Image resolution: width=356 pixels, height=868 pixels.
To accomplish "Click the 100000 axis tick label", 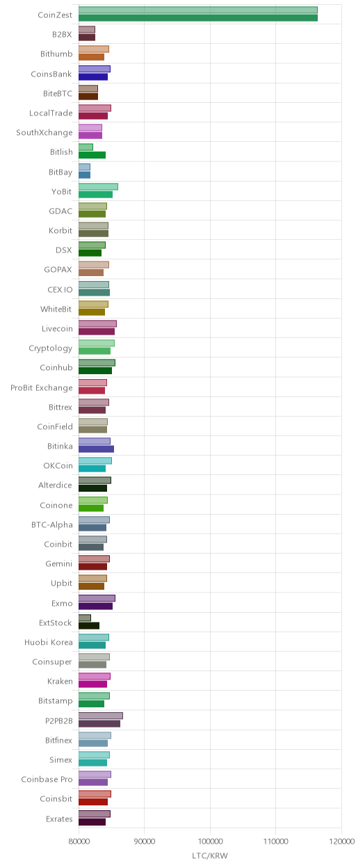I will tap(210, 840).
